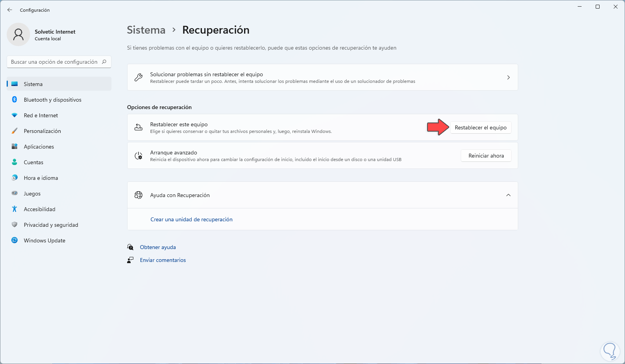Image resolution: width=625 pixels, height=364 pixels.
Task: Click the Personalización paintbrush icon
Action: pyautogui.click(x=14, y=131)
